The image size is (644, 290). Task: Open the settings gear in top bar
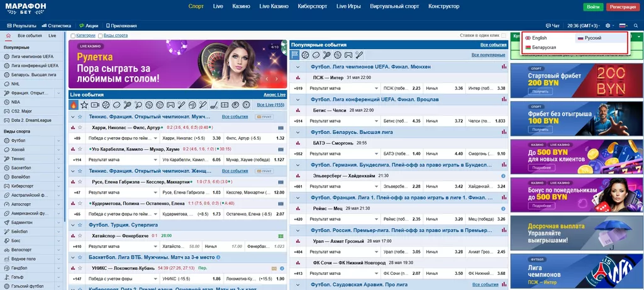(608, 26)
